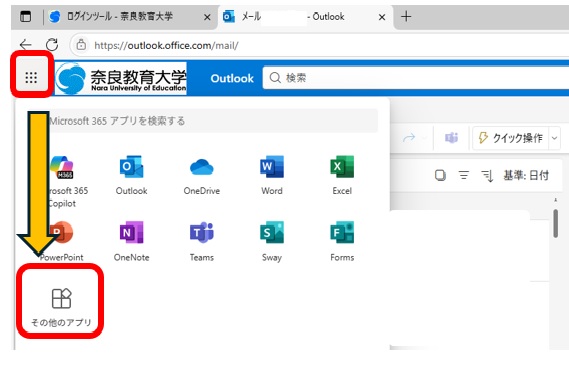Click the address bar URL

click(x=166, y=45)
